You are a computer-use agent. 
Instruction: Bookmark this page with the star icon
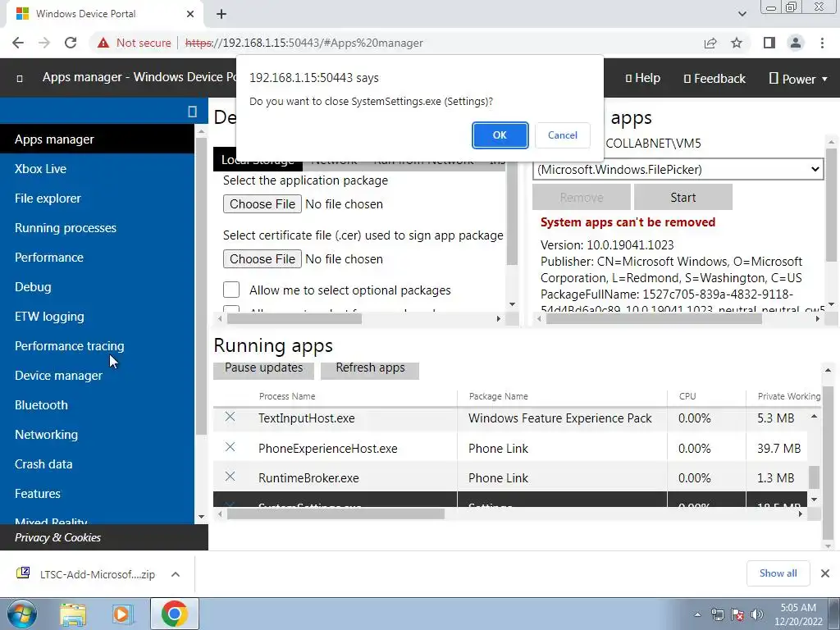[x=737, y=43]
